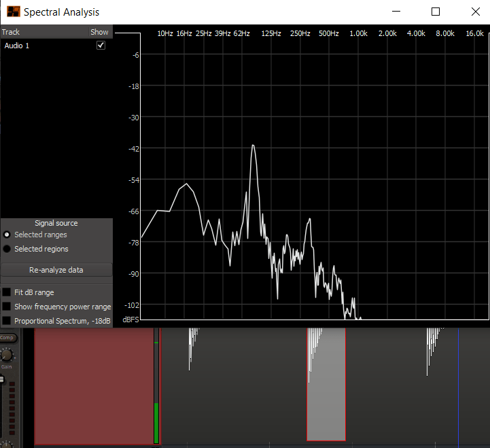The image size is (490, 448).
Task: Close the Spectral Analysis window
Action: (475, 12)
